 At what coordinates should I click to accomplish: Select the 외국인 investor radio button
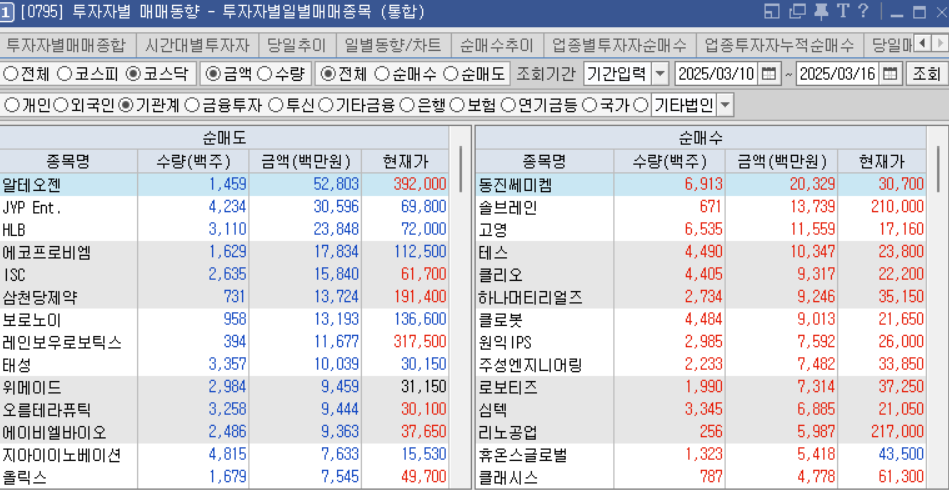coord(61,106)
